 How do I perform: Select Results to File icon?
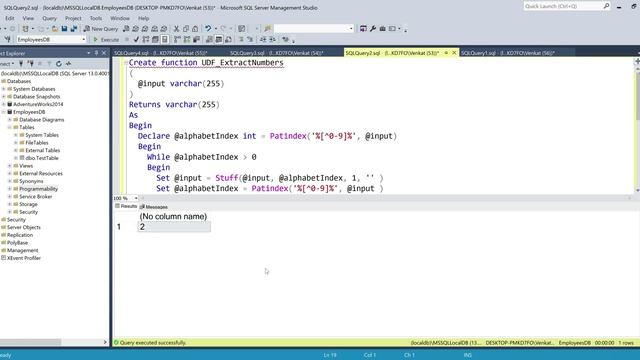228,40
